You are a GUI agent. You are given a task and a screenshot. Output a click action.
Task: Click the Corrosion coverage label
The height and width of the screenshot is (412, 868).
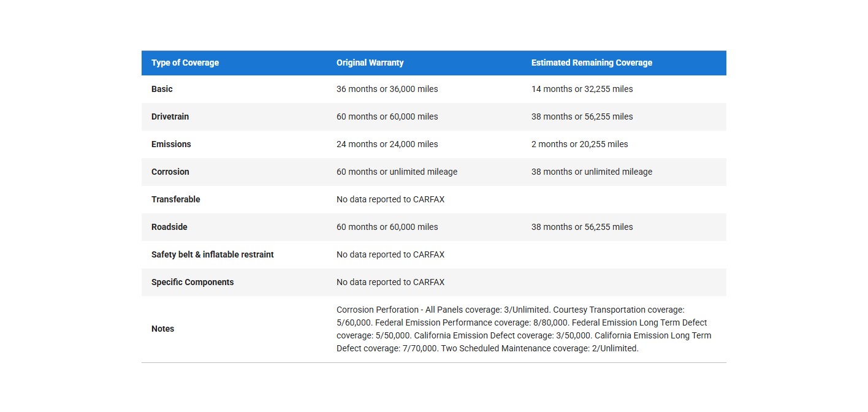pos(170,172)
